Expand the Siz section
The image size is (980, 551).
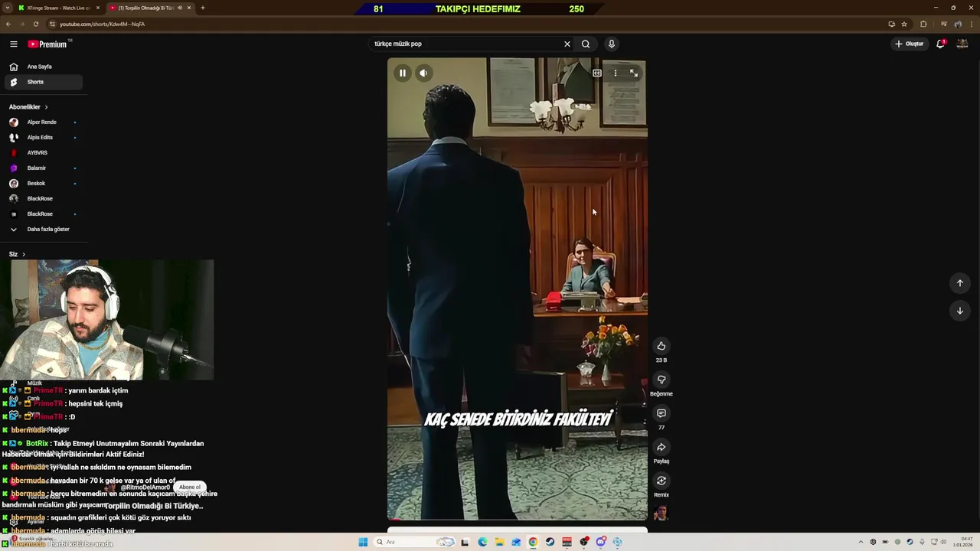[x=17, y=254]
